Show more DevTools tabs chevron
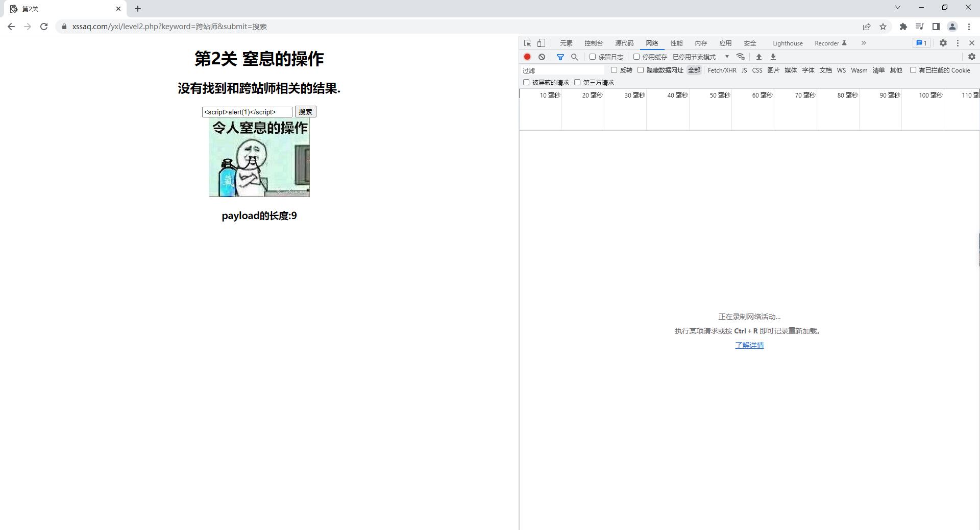Viewport: 980px width, 530px height. click(x=864, y=43)
